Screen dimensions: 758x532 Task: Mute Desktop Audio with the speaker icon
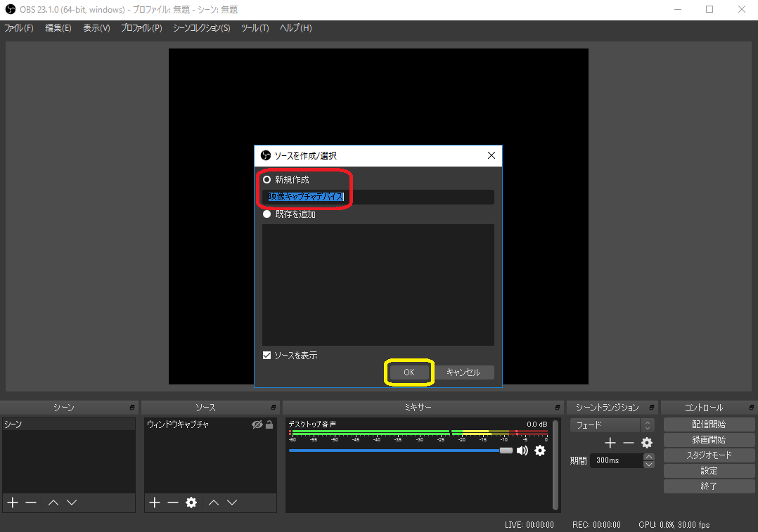point(522,450)
